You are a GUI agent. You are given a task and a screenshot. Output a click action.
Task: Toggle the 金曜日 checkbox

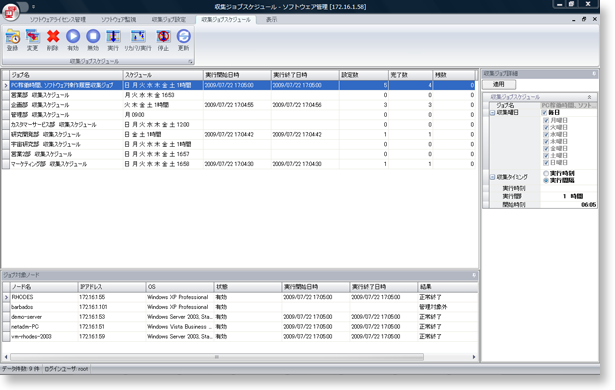tap(546, 149)
